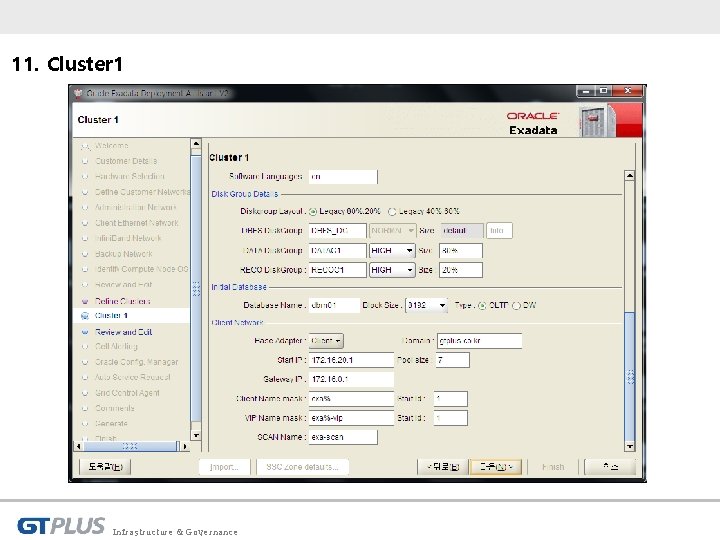720x540 pixels.
Task: Click the Info button for DBFS DiskGroup
Action: point(499,231)
